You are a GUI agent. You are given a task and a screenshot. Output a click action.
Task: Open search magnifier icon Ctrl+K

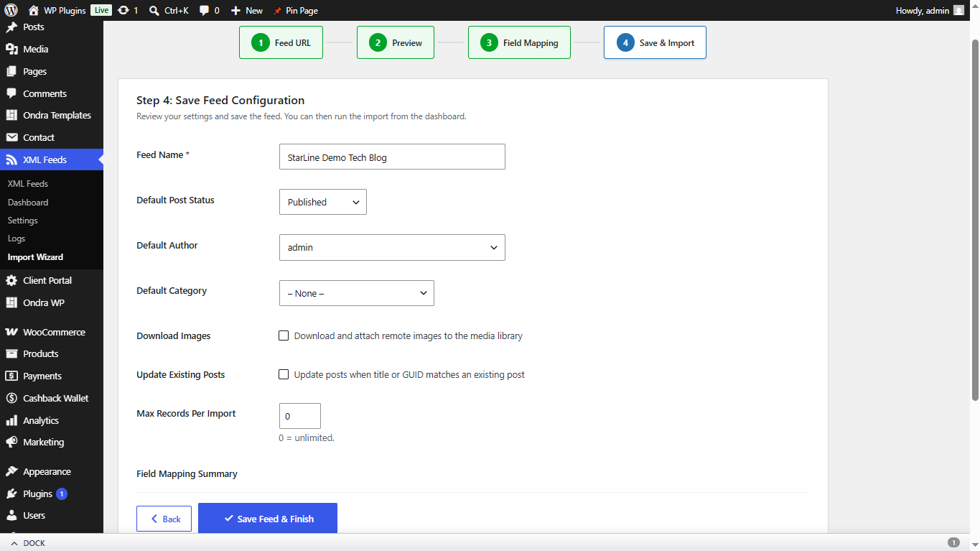point(154,11)
